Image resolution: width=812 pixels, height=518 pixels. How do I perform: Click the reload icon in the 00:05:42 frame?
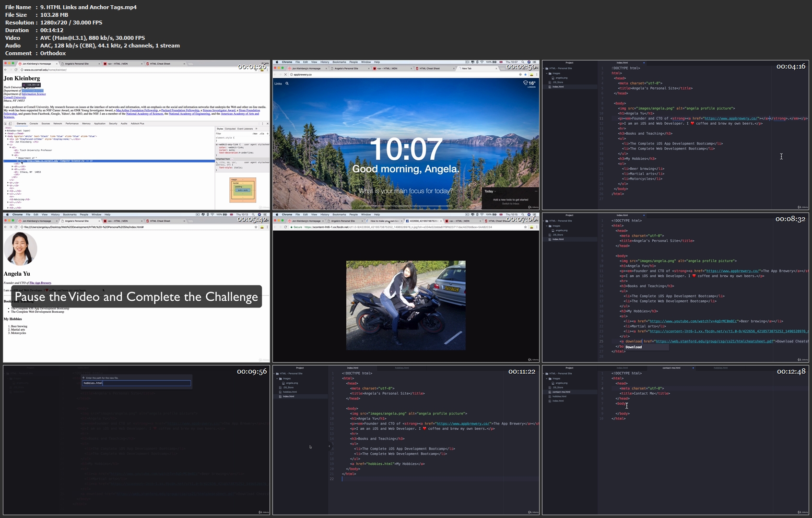(16, 227)
